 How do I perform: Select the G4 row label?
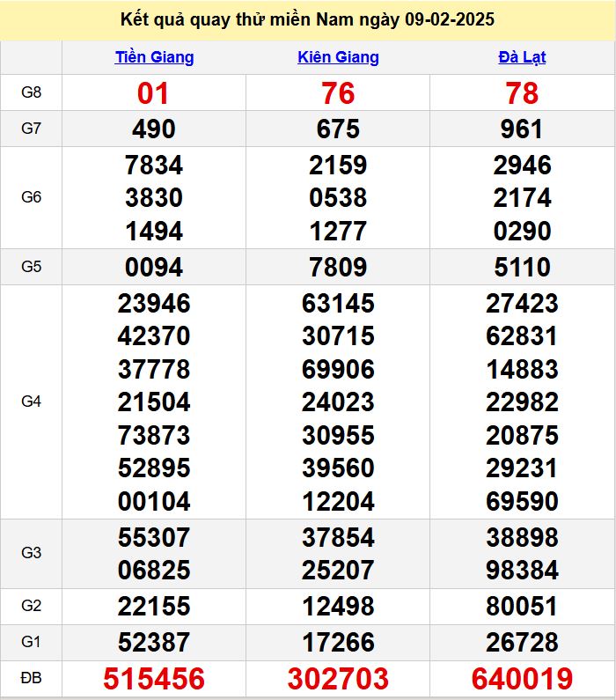coord(31,402)
